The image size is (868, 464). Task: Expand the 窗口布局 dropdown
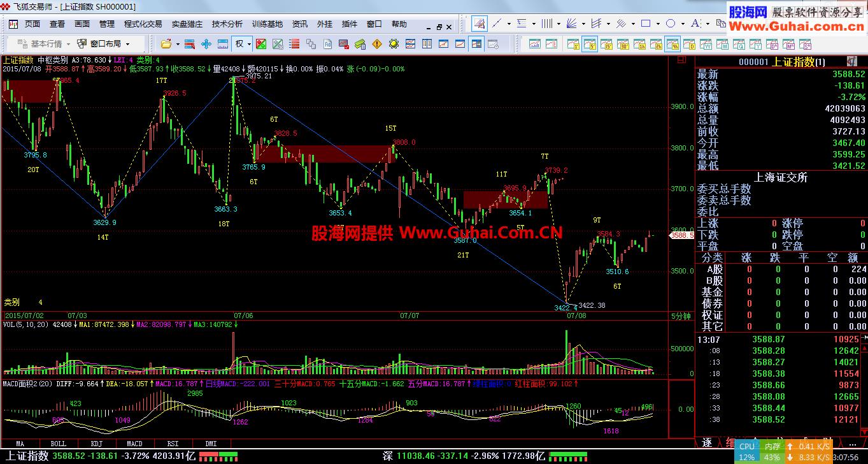(103, 44)
